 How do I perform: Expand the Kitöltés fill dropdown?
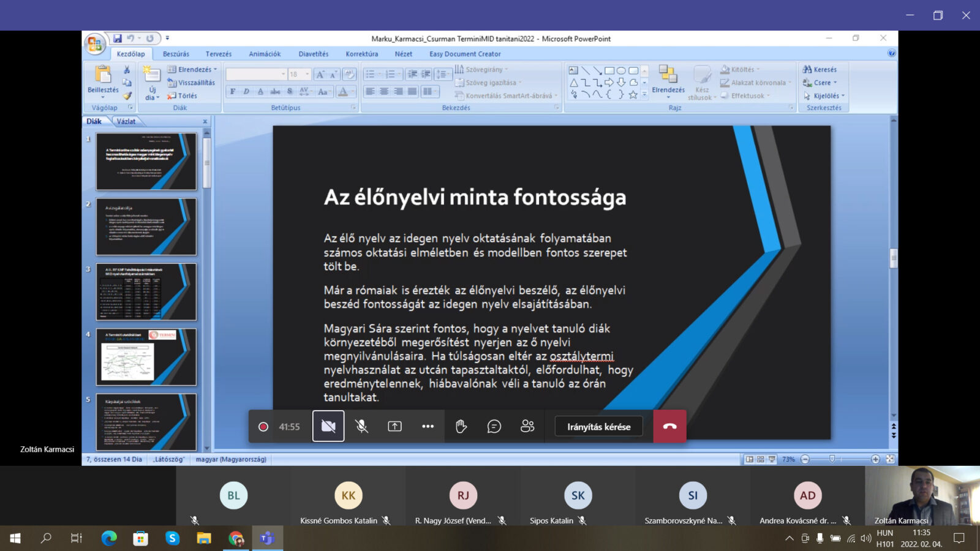click(742, 69)
